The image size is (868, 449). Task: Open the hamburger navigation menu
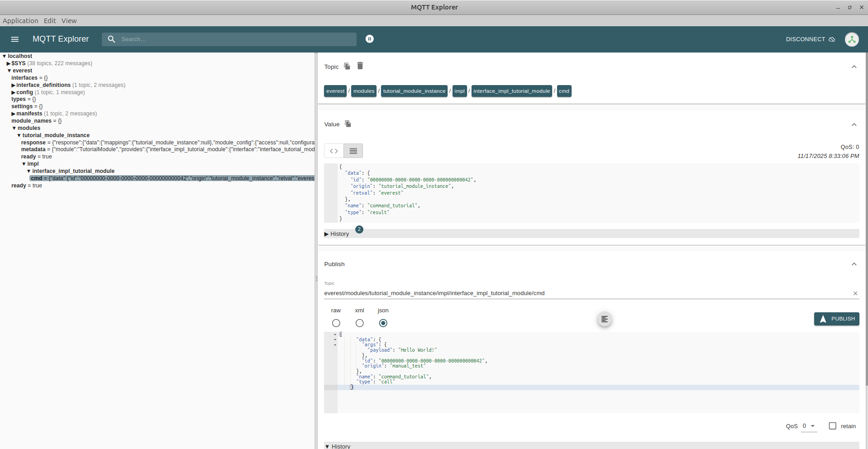point(14,39)
